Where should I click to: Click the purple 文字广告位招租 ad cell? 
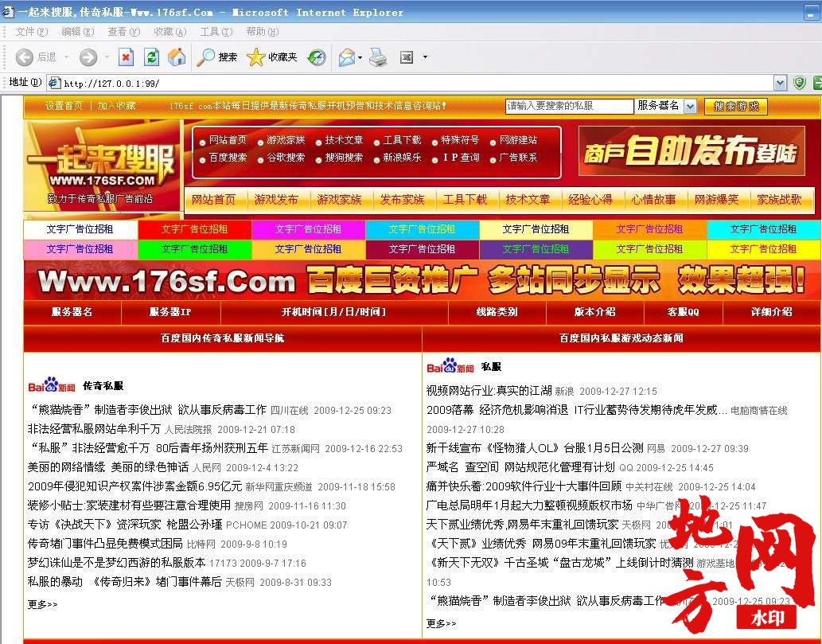[536, 249]
